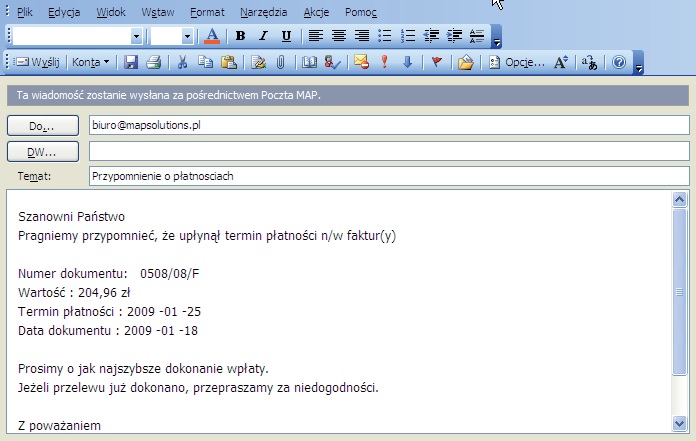Set high importance with red exclamation icon
696x441 pixels.
[x=384, y=62]
